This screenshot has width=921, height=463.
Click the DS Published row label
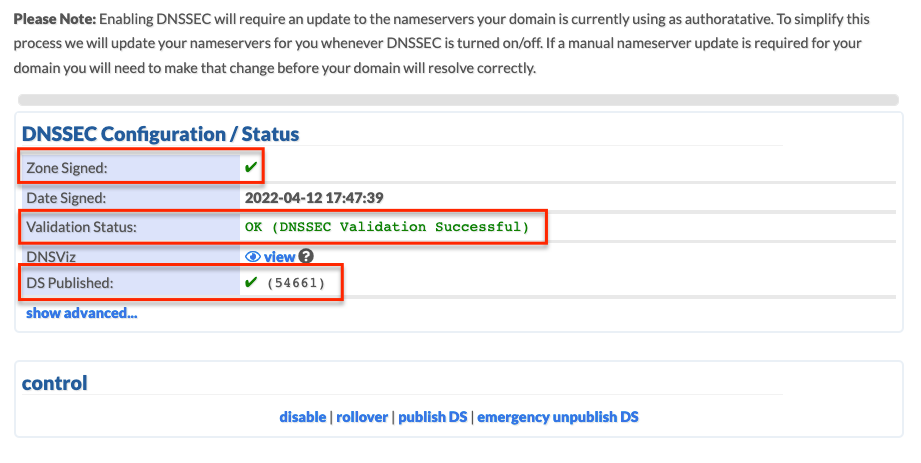(x=70, y=283)
